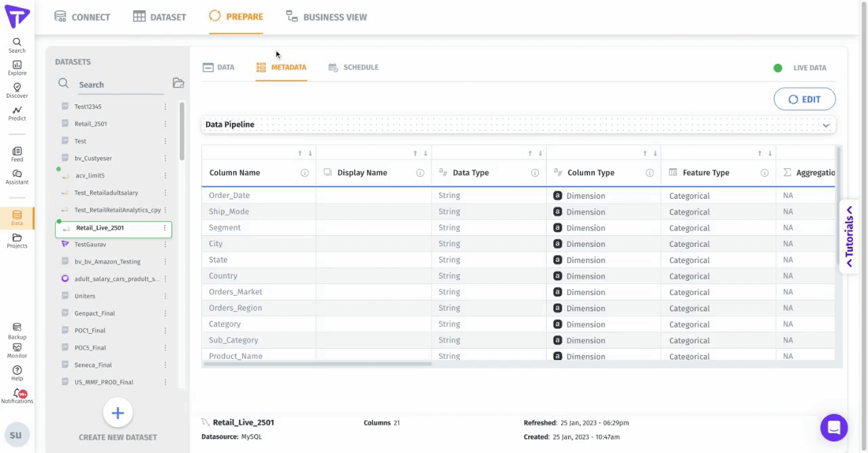Open the Search icon in left sidebar
The image size is (868, 453).
point(17,45)
